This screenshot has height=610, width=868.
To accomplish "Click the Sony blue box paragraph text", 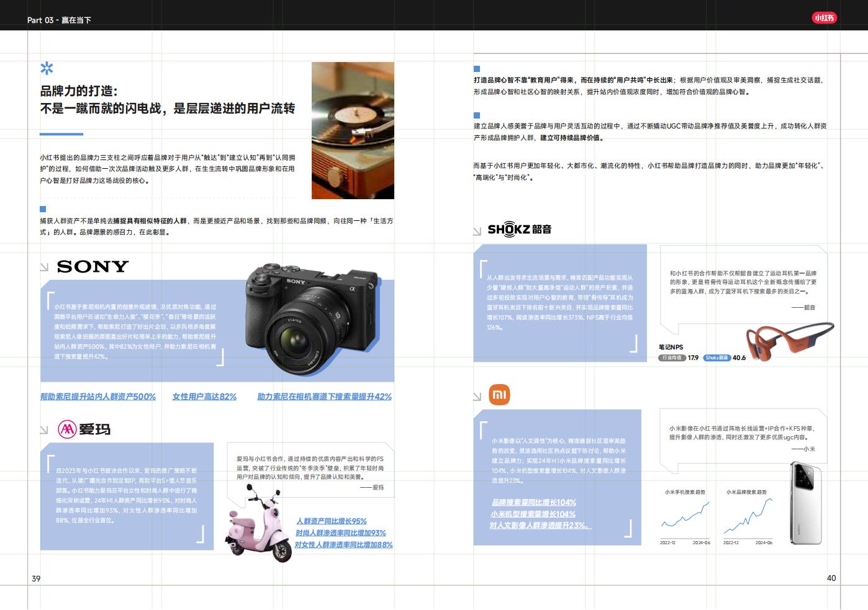I will click(135, 331).
